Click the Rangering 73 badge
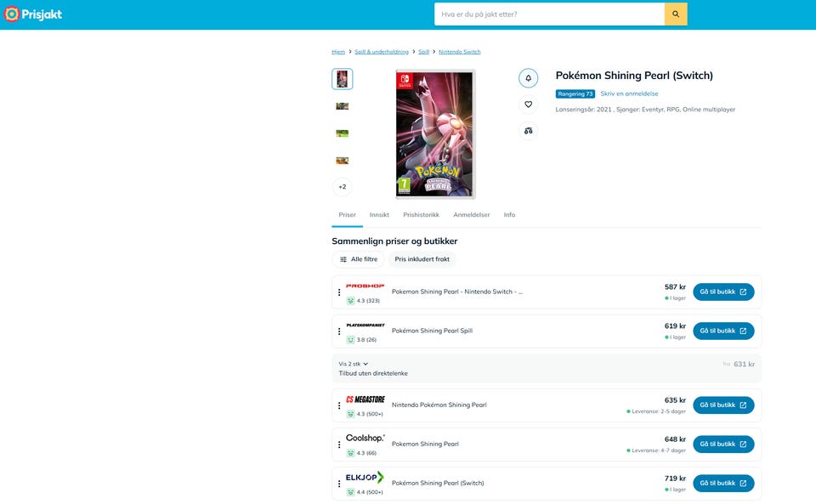Image resolution: width=816 pixels, height=504 pixels. click(575, 94)
